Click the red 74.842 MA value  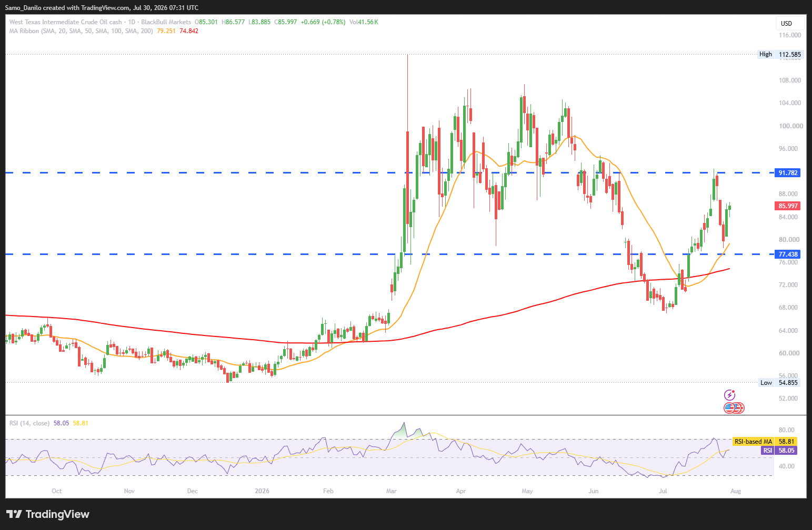pyautogui.click(x=189, y=31)
